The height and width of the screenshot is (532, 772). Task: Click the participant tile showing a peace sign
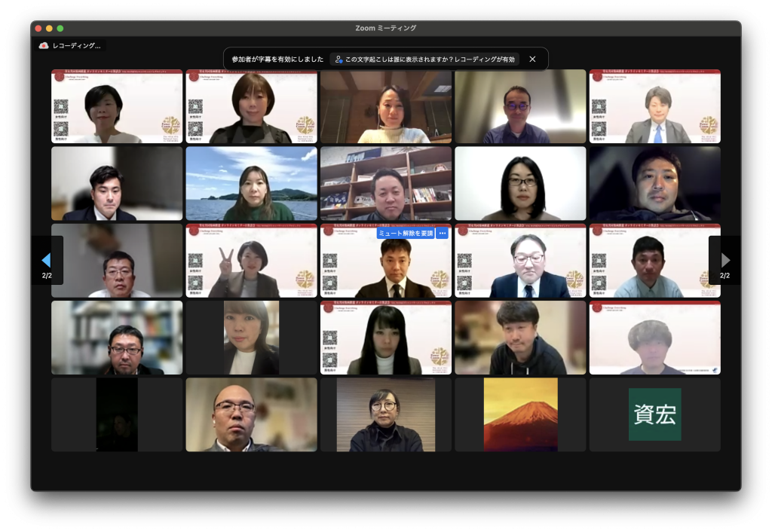coord(251,261)
